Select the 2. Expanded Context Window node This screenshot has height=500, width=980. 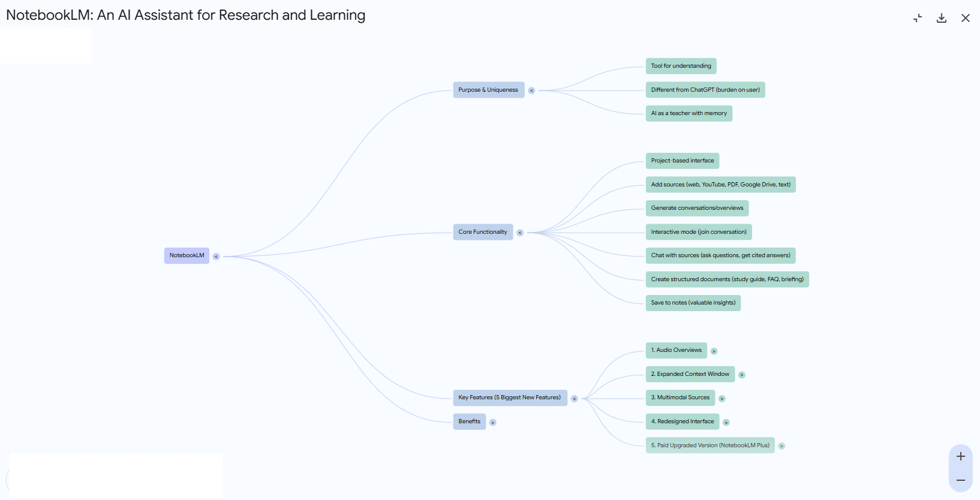coord(690,374)
